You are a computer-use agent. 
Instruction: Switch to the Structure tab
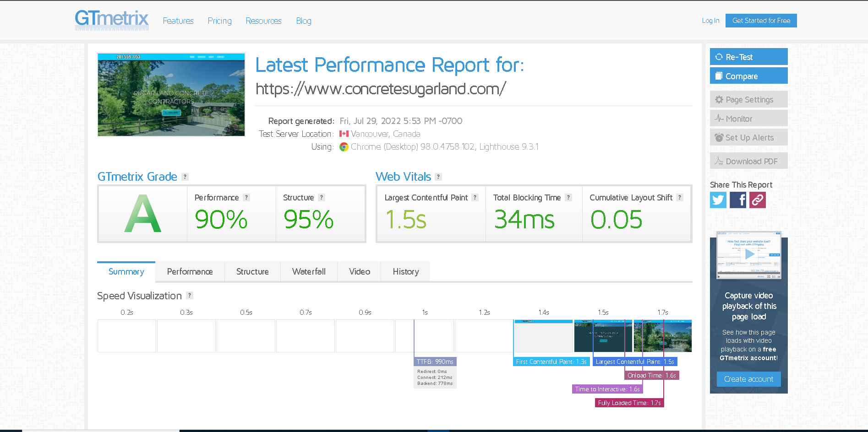[252, 272]
